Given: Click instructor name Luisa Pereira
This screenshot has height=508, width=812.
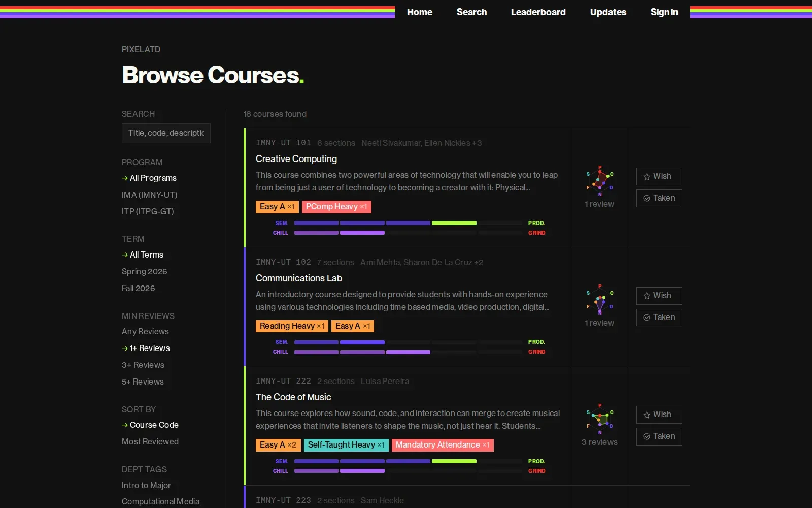Looking at the screenshot, I should (x=385, y=381).
